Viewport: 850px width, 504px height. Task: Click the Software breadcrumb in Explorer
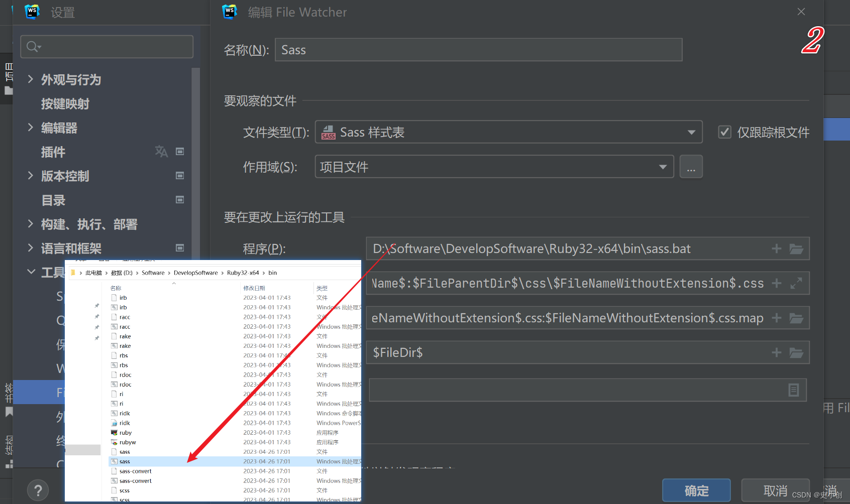tap(153, 273)
